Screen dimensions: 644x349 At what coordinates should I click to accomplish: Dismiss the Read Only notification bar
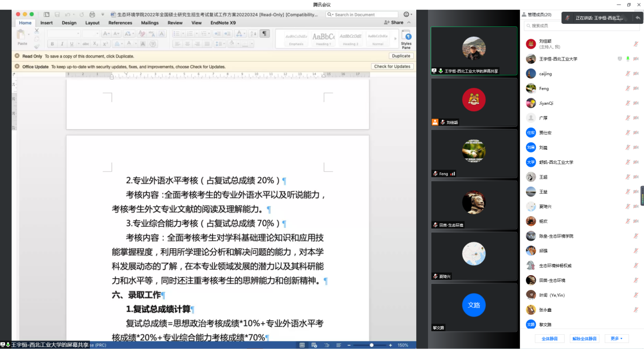tap(17, 56)
